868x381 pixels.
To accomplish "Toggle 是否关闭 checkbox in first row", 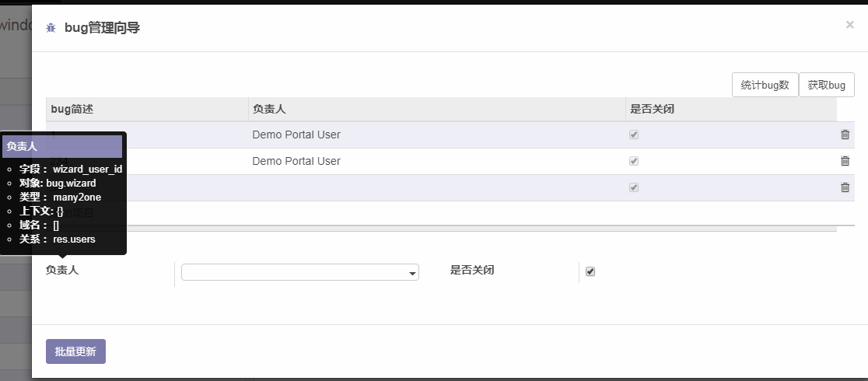I will pos(634,135).
